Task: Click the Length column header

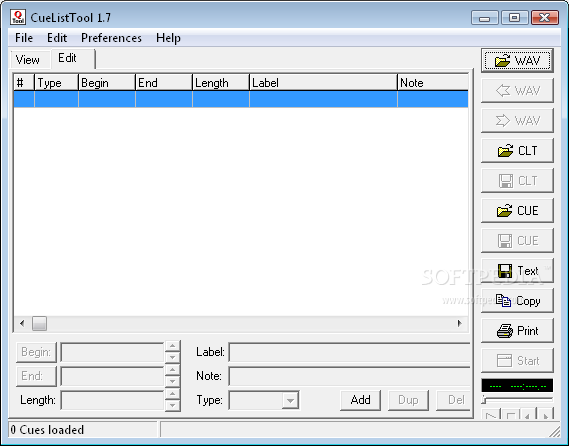Action: (x=221, y=82)
